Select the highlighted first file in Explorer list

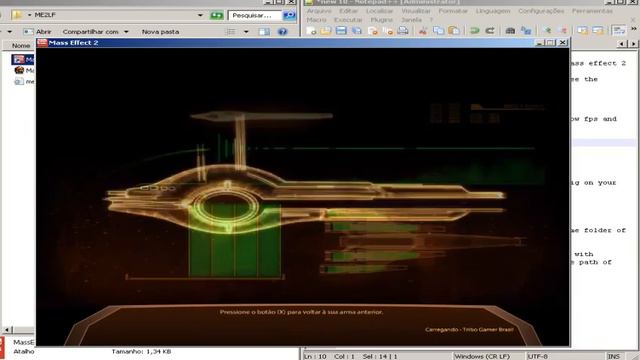tap(23, 60)
